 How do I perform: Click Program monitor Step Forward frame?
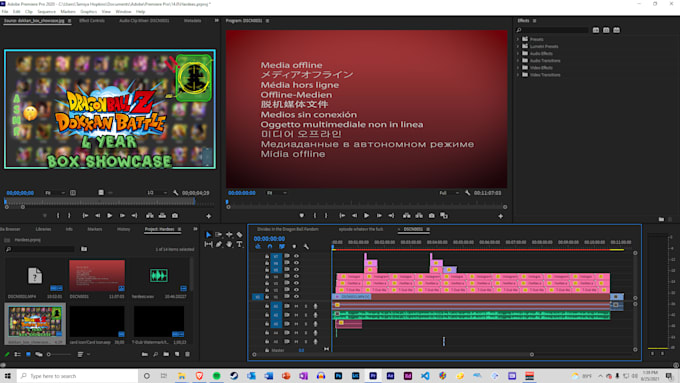pos(379,216)
